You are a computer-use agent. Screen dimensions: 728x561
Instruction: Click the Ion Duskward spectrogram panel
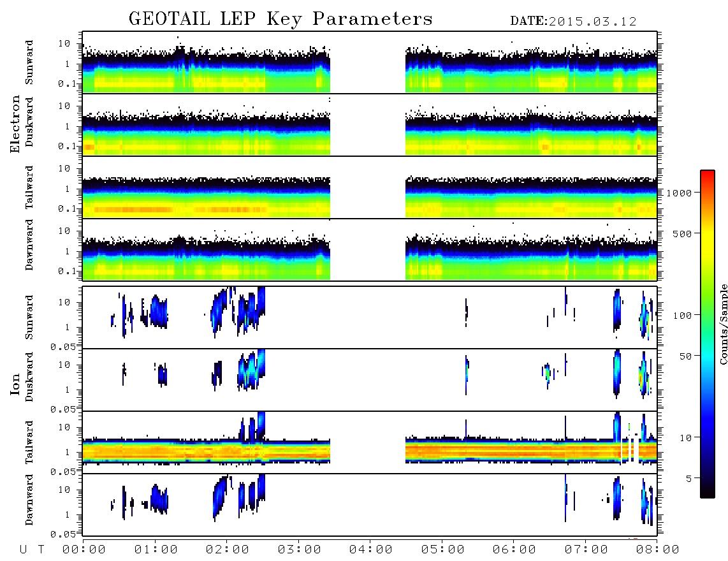point(370,380)
